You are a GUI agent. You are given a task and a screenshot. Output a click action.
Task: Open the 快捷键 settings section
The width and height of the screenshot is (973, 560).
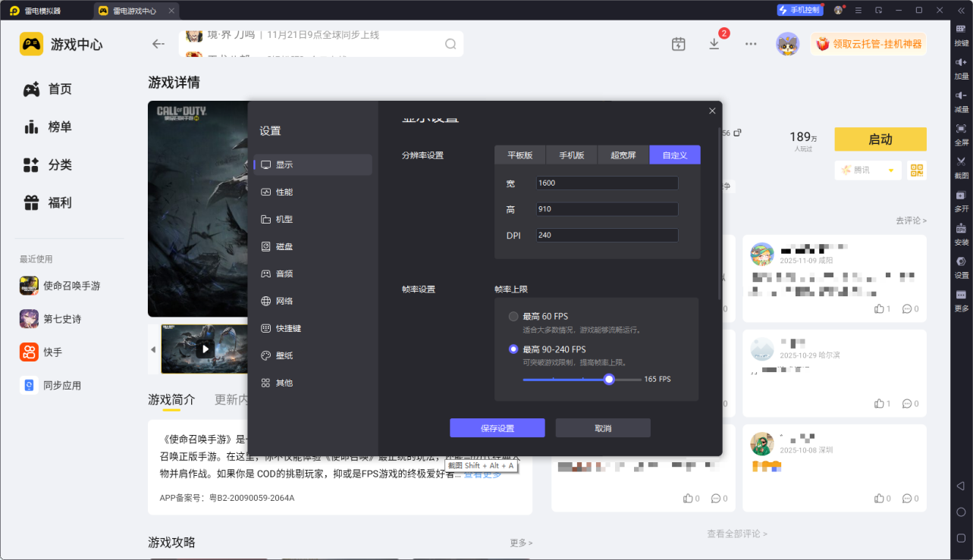313,328
